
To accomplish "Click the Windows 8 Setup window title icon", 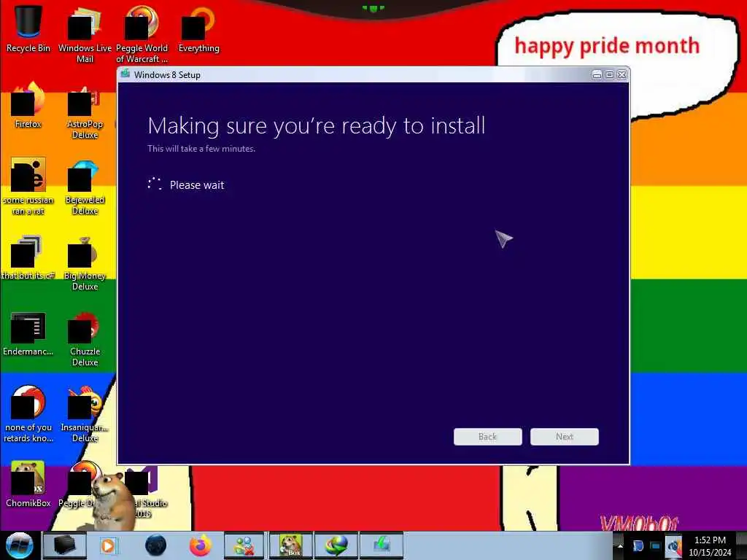I will [125, 74].
